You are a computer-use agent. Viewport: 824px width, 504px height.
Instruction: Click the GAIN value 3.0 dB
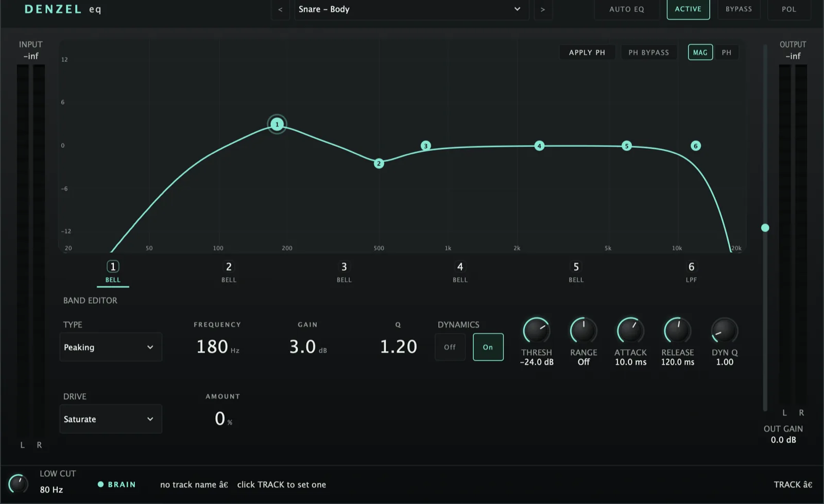pos(308,346)
